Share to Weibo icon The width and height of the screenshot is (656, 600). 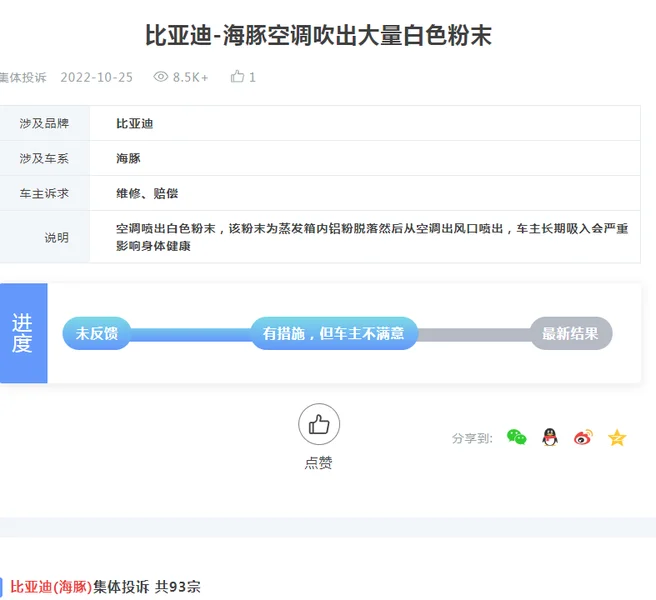pos(583,437)
